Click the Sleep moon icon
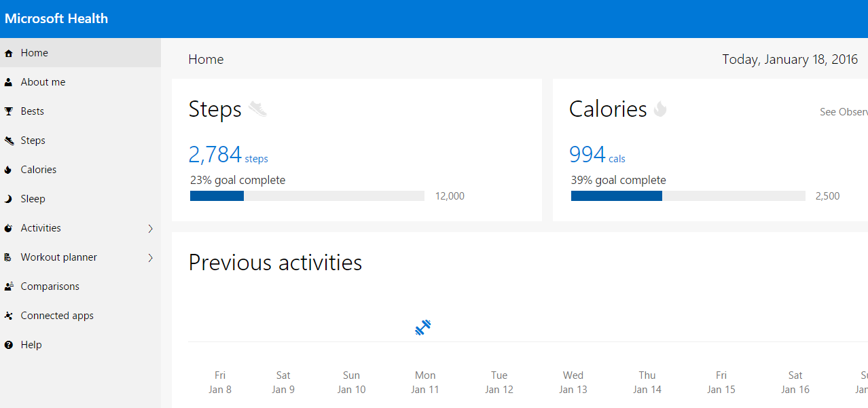Screen dimensions: 868x408 pyautogui.click(x=9, y=199)
